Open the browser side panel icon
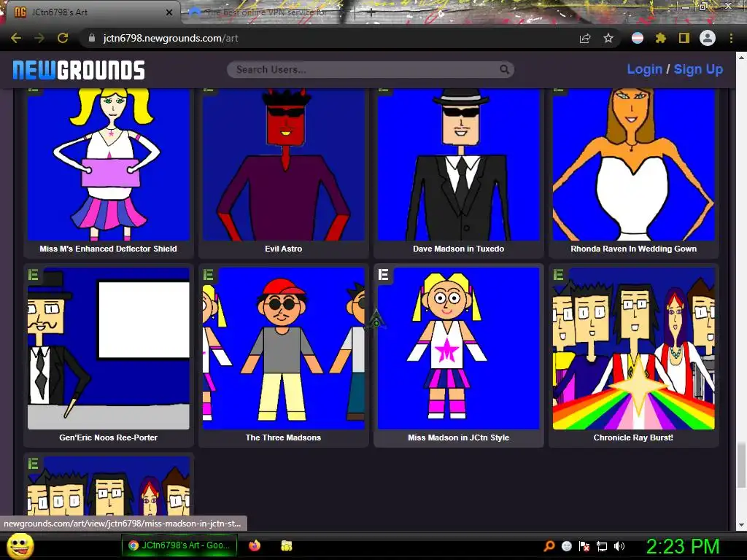 (x=684, y=38)
